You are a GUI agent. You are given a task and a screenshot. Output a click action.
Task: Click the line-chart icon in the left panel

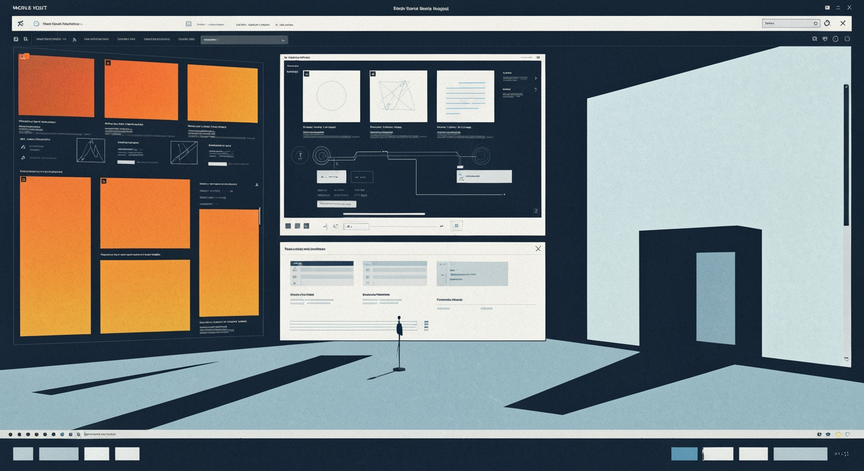pos(90,150)
